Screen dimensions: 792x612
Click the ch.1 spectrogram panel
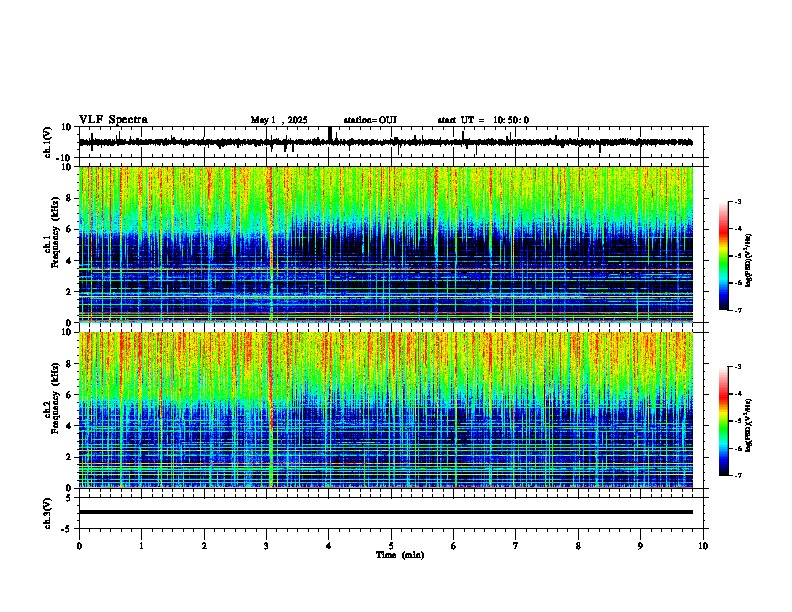coord(386,244)
